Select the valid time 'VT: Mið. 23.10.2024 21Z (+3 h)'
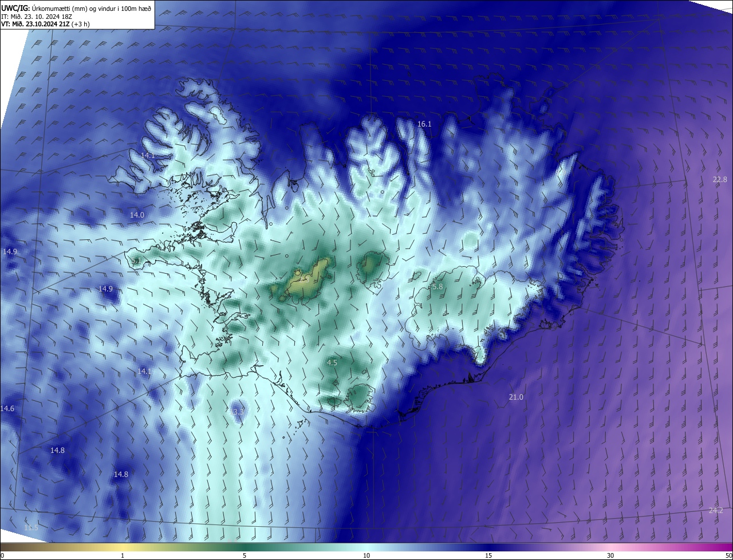This screenshot has height=560, width=733. 45,24
